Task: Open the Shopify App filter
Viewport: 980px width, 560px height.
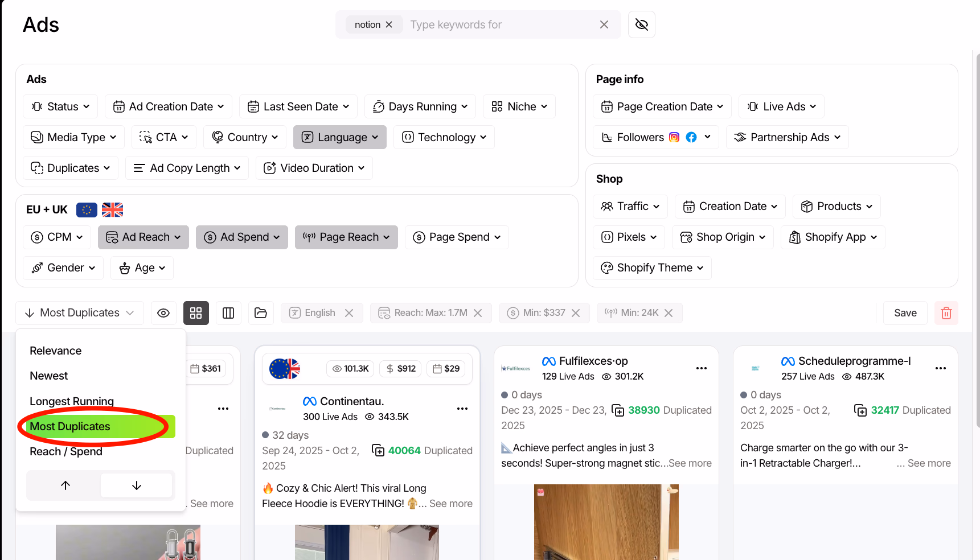Action: point(833,237)
